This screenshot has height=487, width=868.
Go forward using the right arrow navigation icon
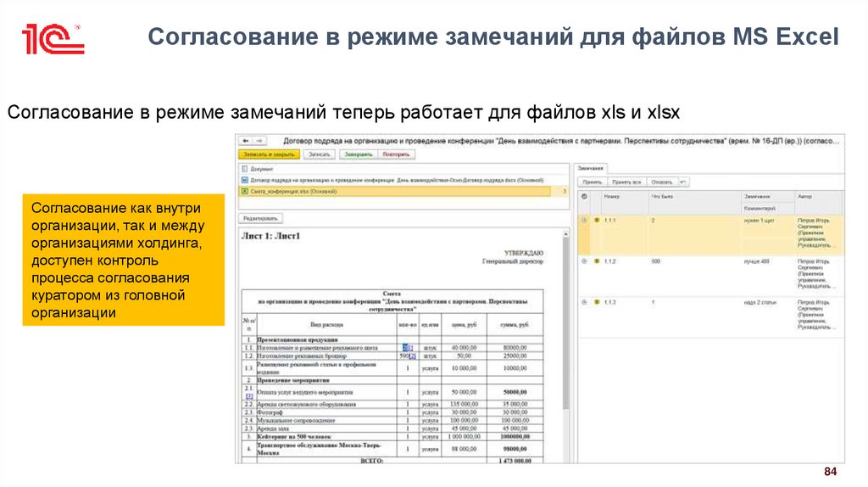(x=259, y=142)
